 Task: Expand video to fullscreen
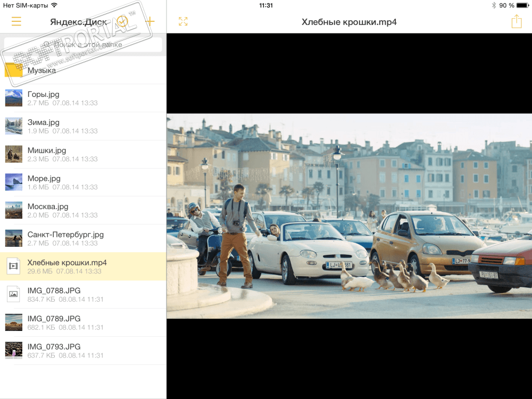point(183,21)
